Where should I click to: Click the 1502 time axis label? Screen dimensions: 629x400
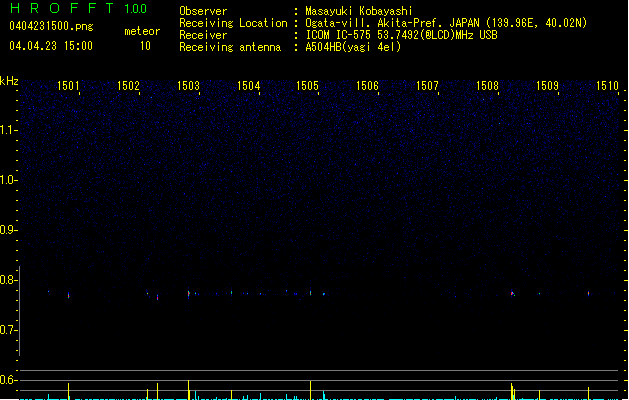(x=128, y=86)
